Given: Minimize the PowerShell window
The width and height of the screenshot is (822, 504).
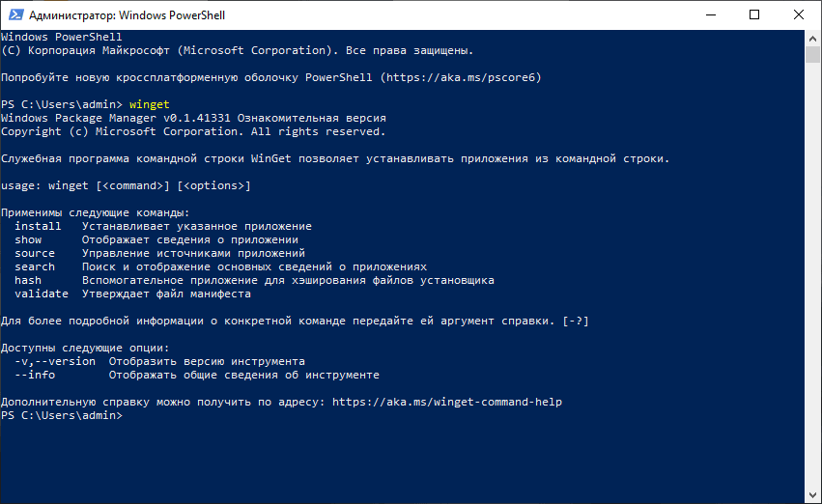Looking at the screenshot, I should 710,14.
